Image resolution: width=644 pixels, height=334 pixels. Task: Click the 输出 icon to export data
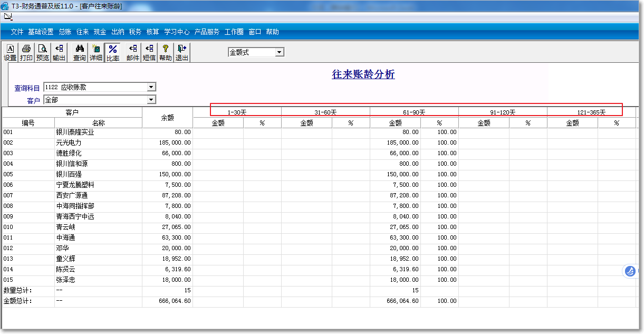[59, 52]
